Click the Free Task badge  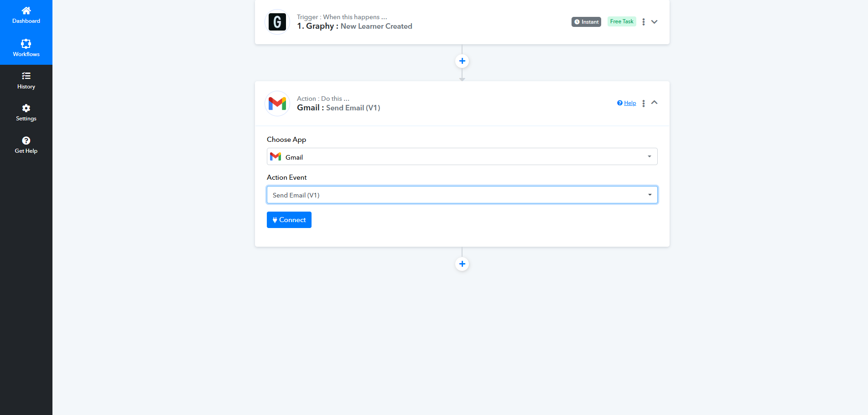coord(621,21)
